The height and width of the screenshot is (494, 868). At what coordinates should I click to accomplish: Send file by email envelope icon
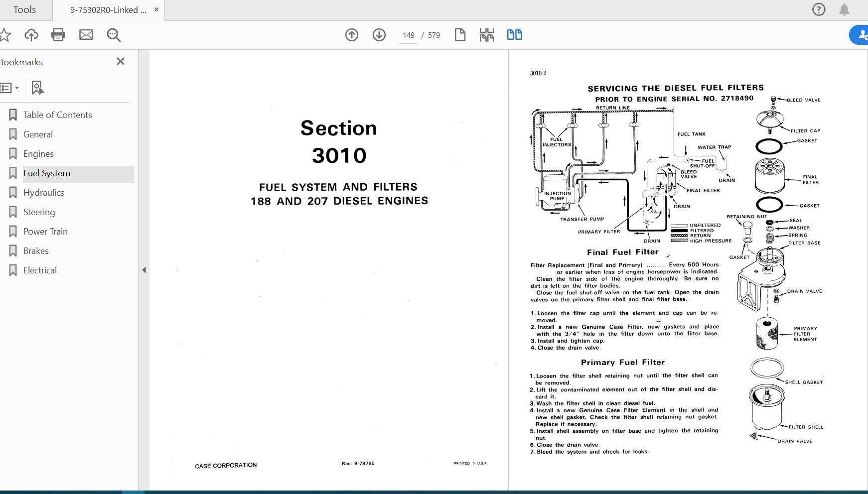[x=86, y=35]
